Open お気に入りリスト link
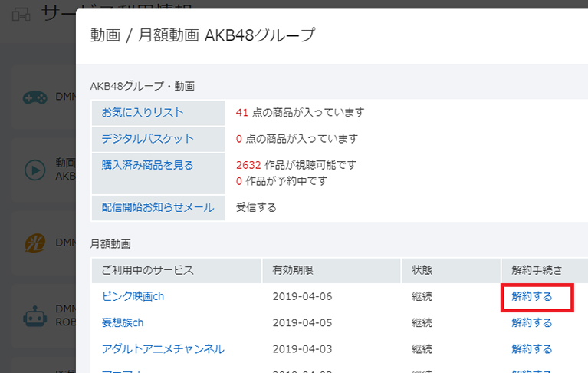This screenshot has width=588, height=373. 143,112
